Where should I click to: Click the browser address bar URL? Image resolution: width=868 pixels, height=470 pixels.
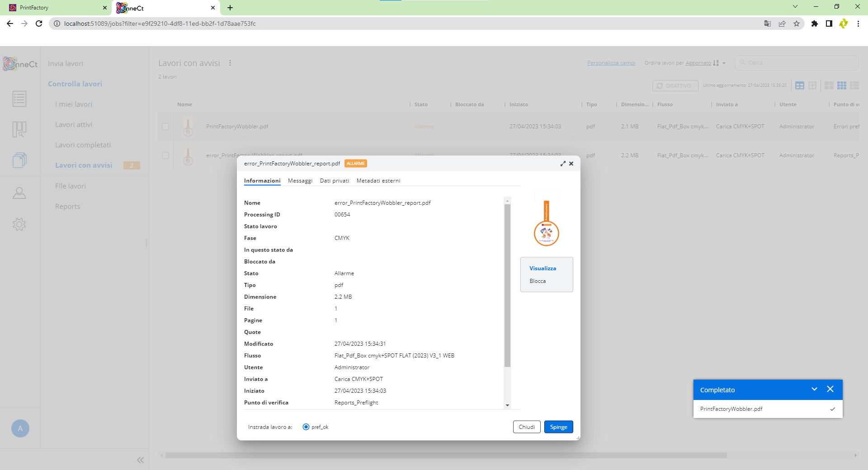[160, 23]
